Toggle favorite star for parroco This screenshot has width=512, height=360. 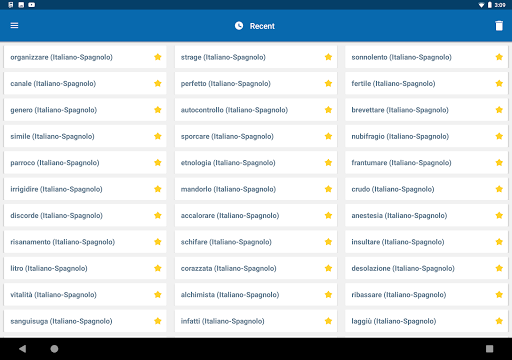coord(158,163)
